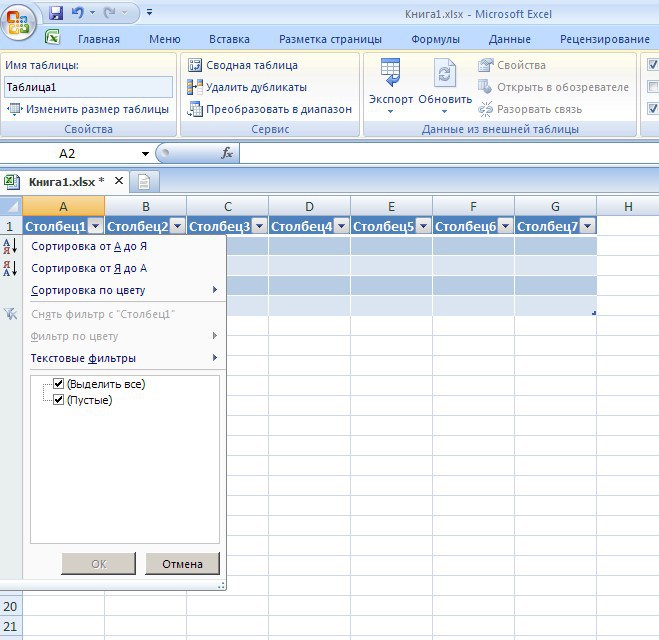Click the round Office button
This screenshot has height=640, width=659.
point(20,22)
